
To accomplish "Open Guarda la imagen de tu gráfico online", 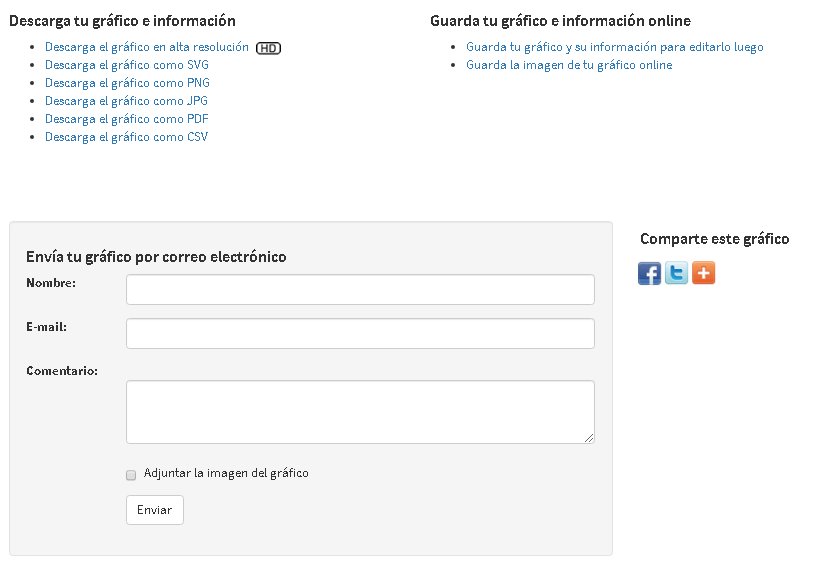I will [569, 65].
